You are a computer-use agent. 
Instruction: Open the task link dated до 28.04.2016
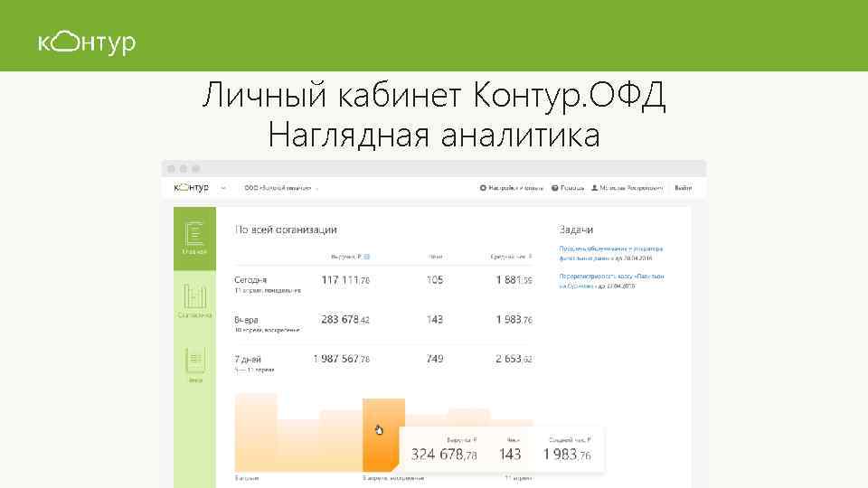[611, 253]
